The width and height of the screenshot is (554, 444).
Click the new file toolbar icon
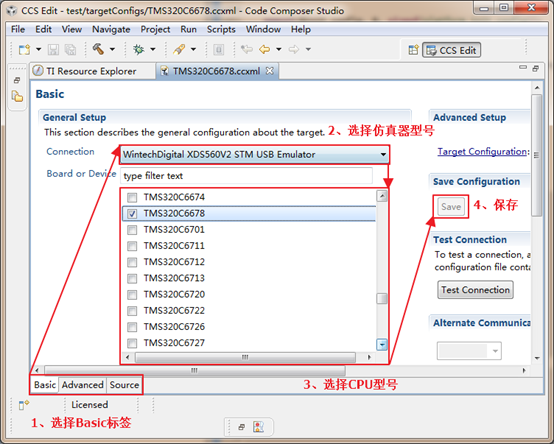24,49
